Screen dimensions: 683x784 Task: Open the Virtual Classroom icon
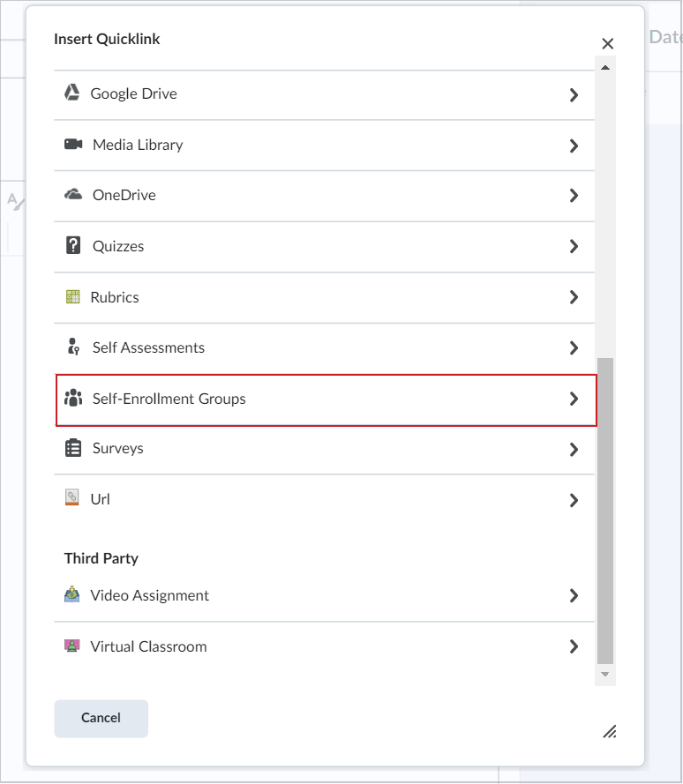coord(72,646)
